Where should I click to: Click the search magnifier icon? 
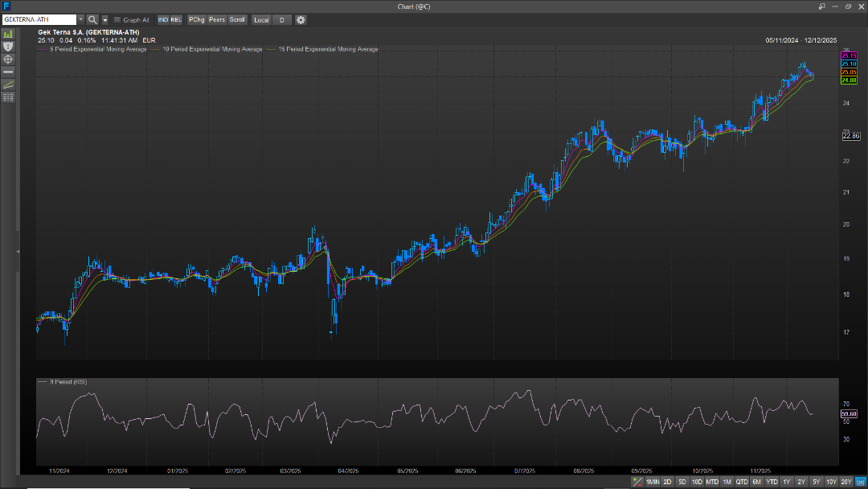click(x=92, y=19)
